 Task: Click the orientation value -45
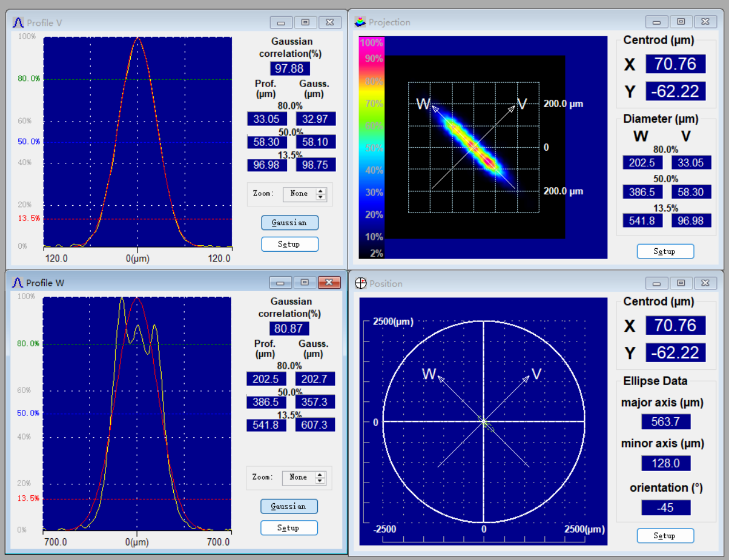(666, 508)
